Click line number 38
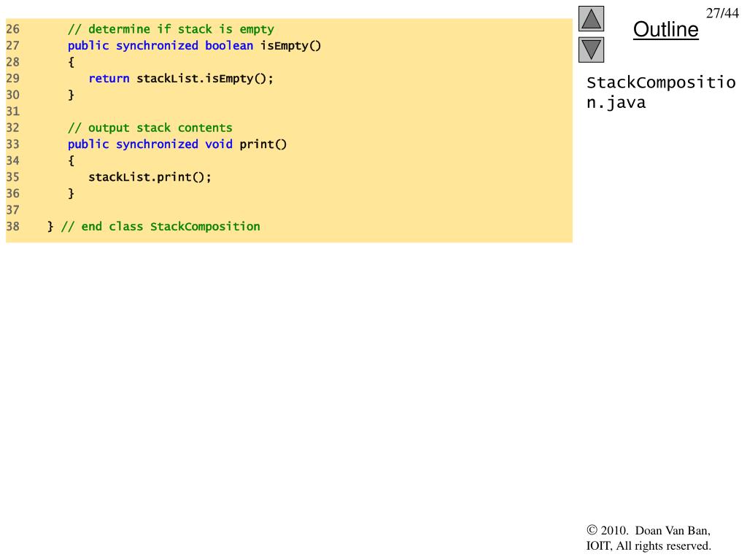This screenshot has height=560, width=747. pyautogui.click(x=13, y=227)
